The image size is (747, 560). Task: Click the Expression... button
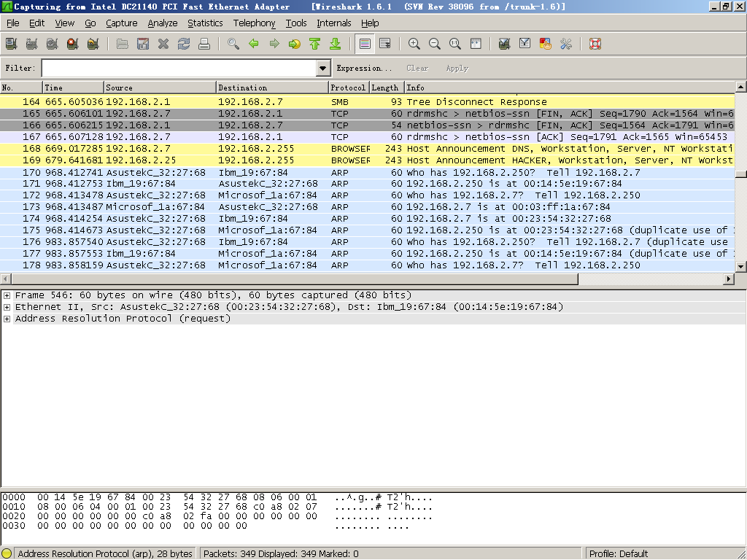pyautogui.click(x=364, y=68)
